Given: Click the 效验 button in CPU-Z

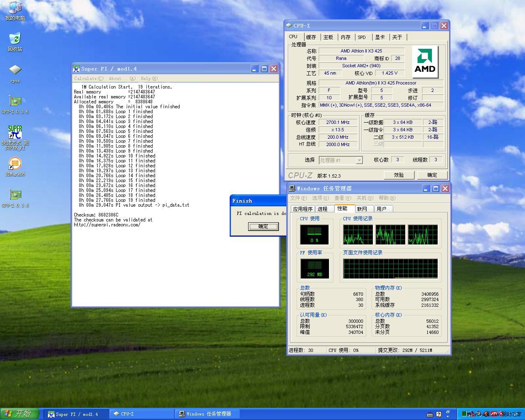Looking at the screenshot, I should (399, 175).
